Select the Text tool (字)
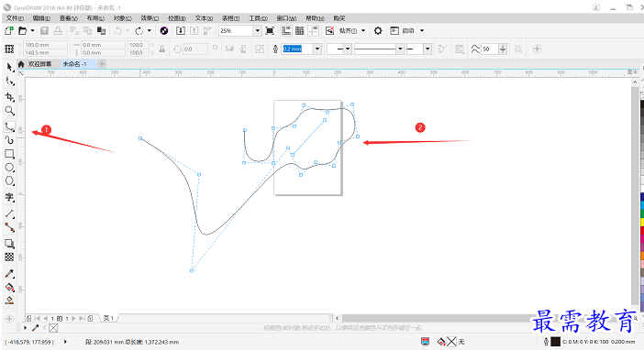This screenshot has width=644, height=350. coord(9,197)
